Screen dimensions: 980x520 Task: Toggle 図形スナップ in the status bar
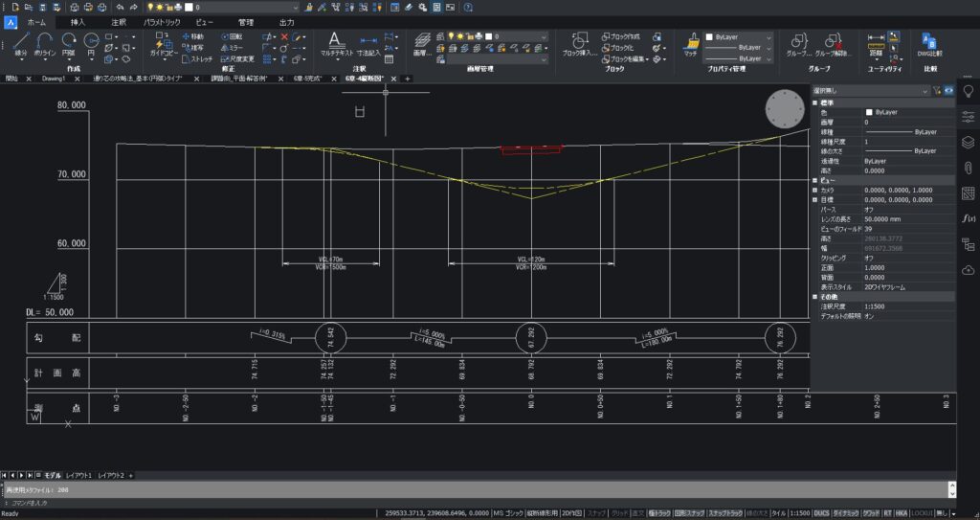click(689, 513)
